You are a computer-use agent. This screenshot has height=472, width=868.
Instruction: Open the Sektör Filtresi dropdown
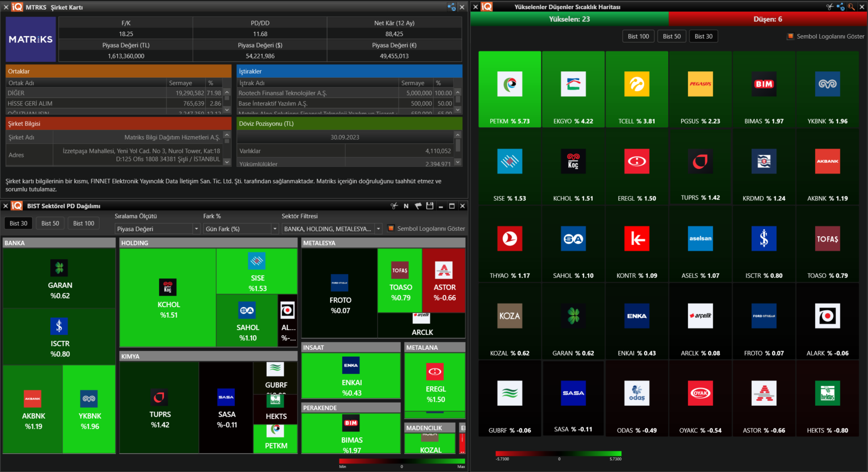332,229
